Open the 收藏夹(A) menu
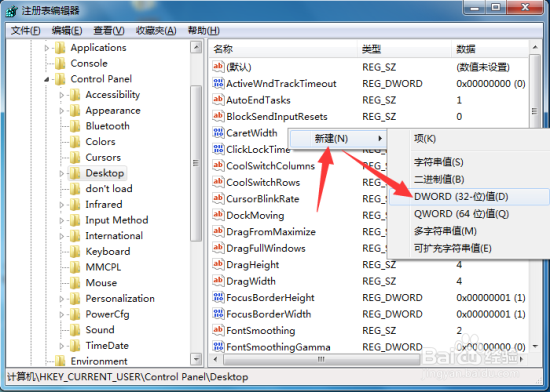The width and height of the screenshot is (550, 392). tap(156, 31)
